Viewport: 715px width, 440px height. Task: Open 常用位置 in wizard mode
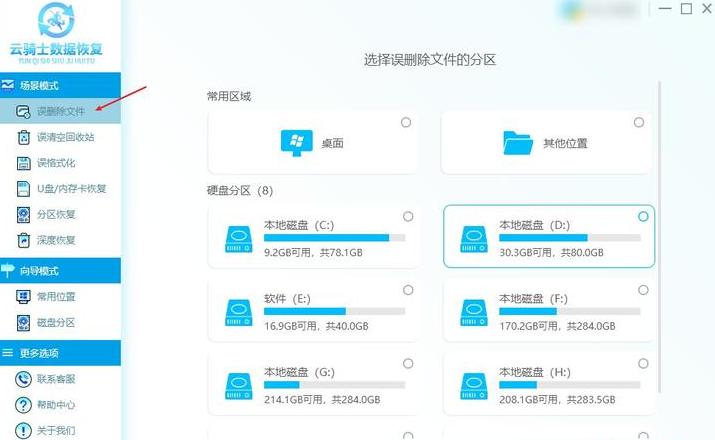pos(60,297)
